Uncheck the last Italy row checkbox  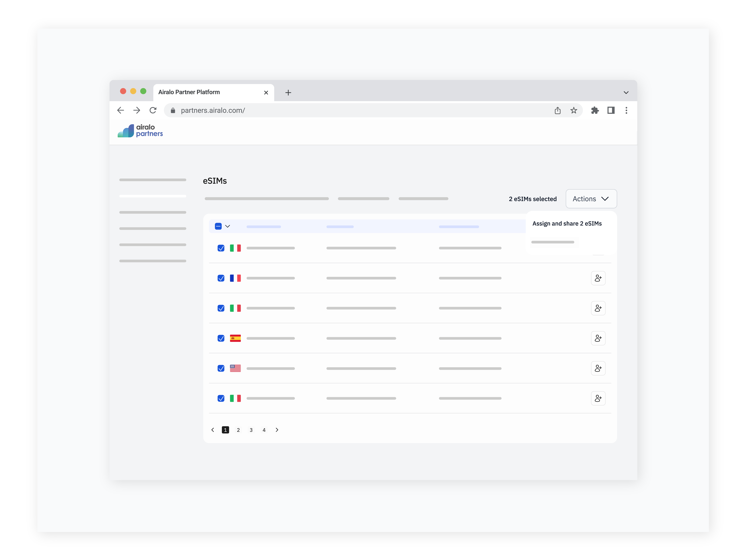[221, 398]
